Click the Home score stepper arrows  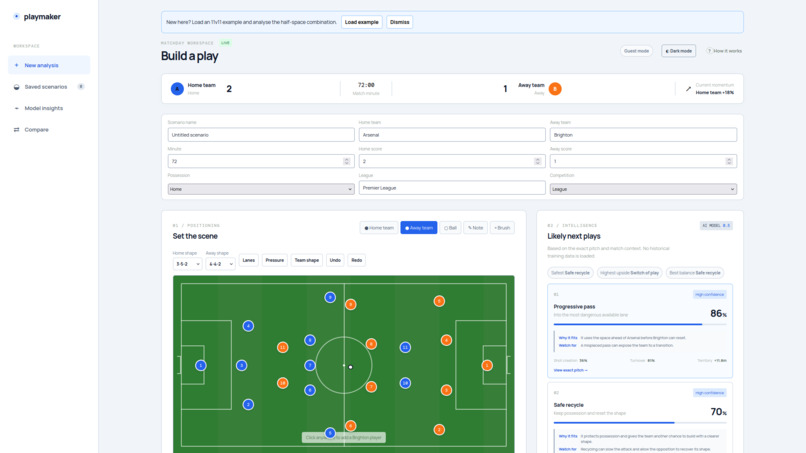point(538,161)
